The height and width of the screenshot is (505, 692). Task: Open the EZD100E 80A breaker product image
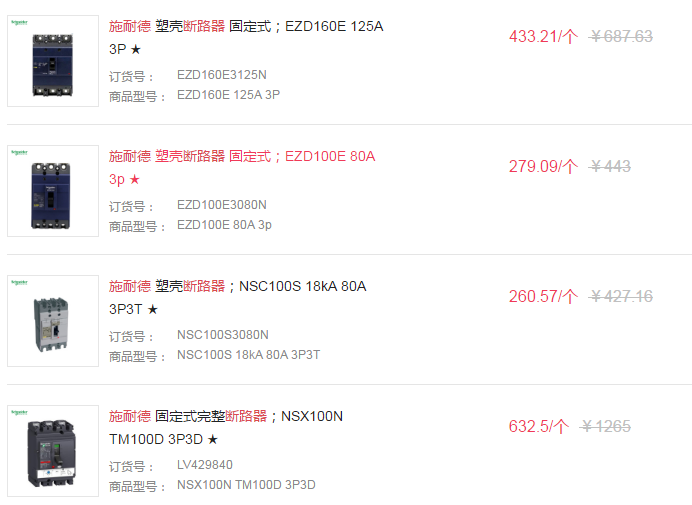point(53,191)
